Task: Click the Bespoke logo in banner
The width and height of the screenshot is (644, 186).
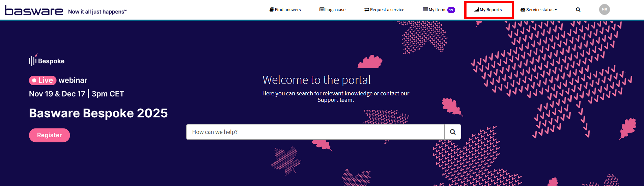Action: point(47,60)
